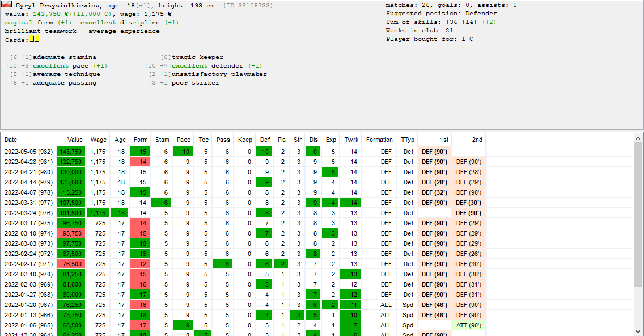644x336 pixels.
Task: Click the red Form 12 cell
Action: coord(139,264)
